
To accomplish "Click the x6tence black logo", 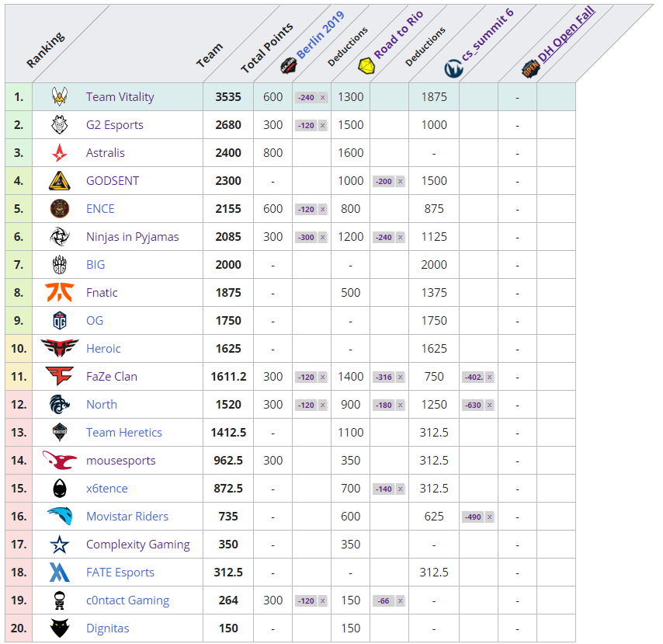I will (60, 488).
